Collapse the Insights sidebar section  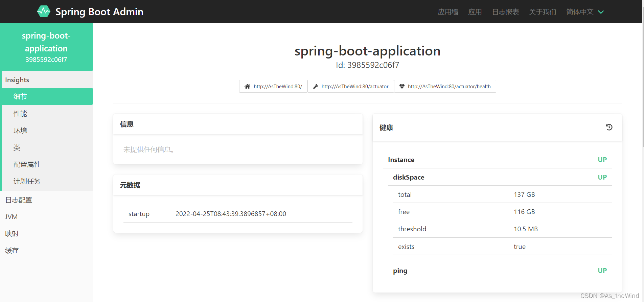[47, 80]
